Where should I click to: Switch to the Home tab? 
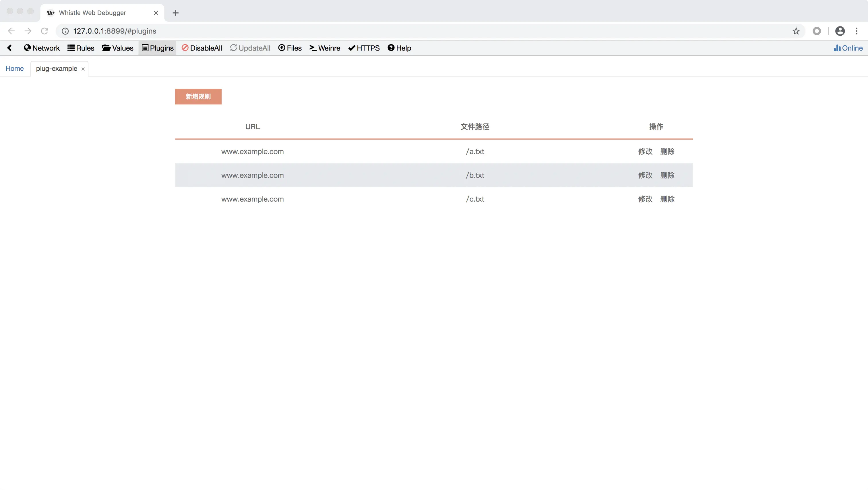(x=14, y=68)
